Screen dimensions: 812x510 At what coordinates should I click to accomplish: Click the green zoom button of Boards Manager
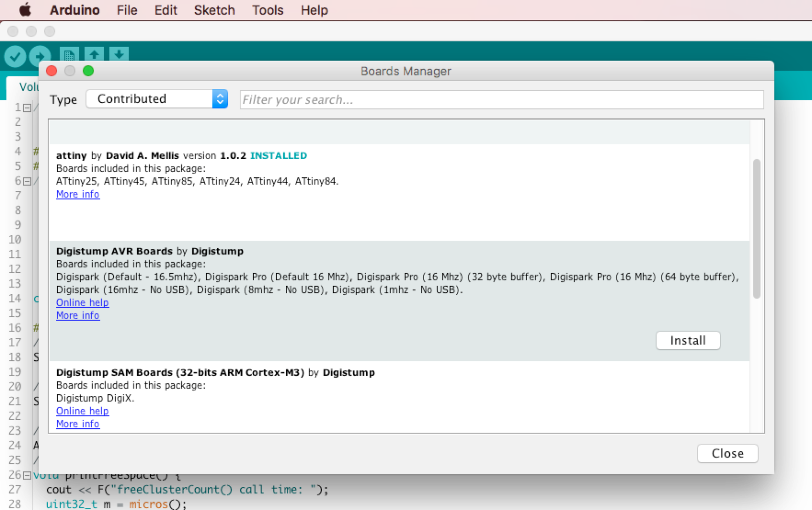pos(88,71)
